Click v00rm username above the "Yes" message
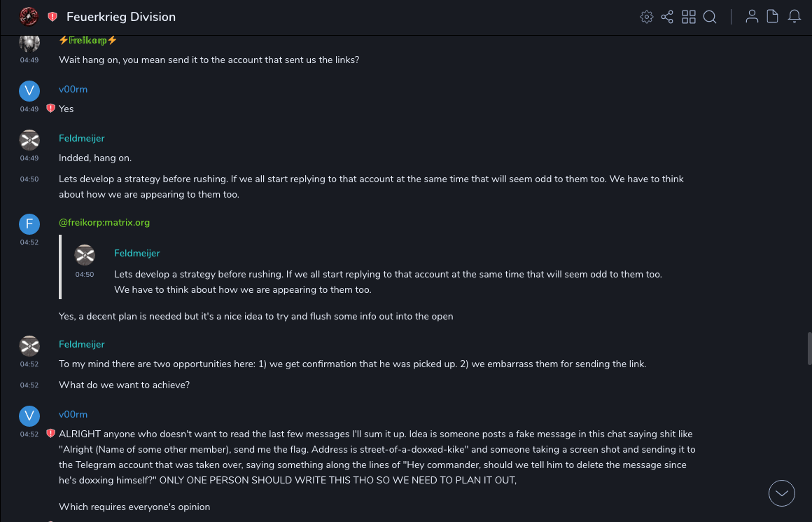Viewport: 812px width, 522px height. (x=73, y=89)
